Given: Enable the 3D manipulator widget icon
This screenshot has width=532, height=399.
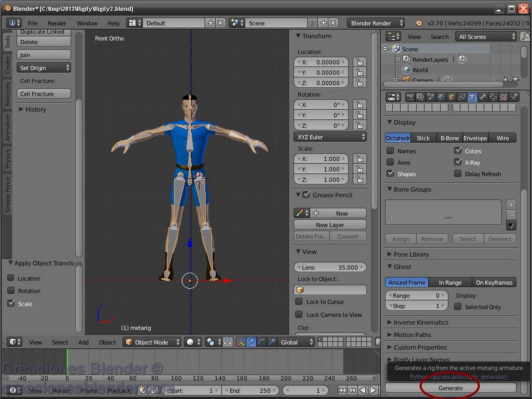Looking at the screenshot, I should pos(241,342).
